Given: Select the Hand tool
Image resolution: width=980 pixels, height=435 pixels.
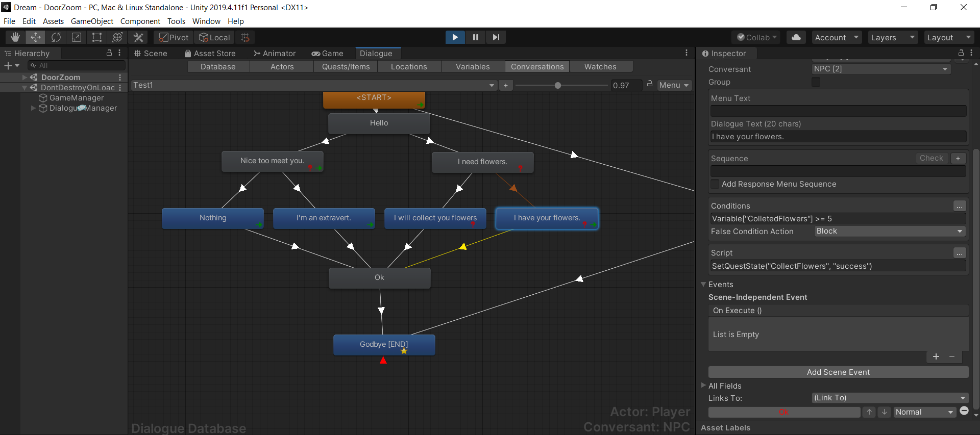Looking at the screenshot, I should point(15,37).
